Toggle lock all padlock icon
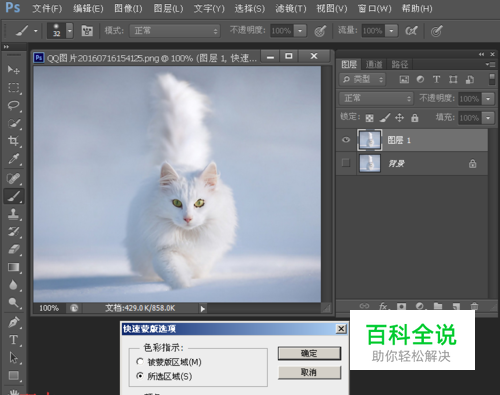Screen dimensions: 500x395 [414, 118]
